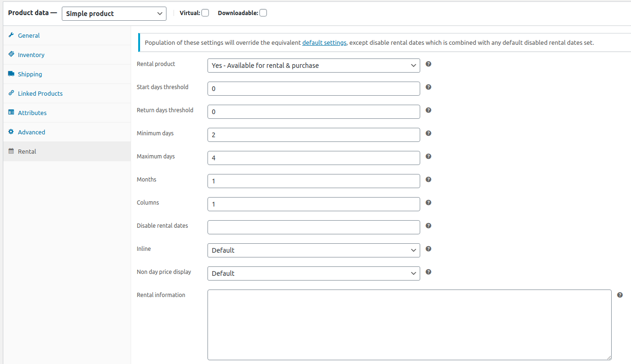Click help icon next to Maximum days
The height and width of the screenshot is (364, 631).
(428, 157)
